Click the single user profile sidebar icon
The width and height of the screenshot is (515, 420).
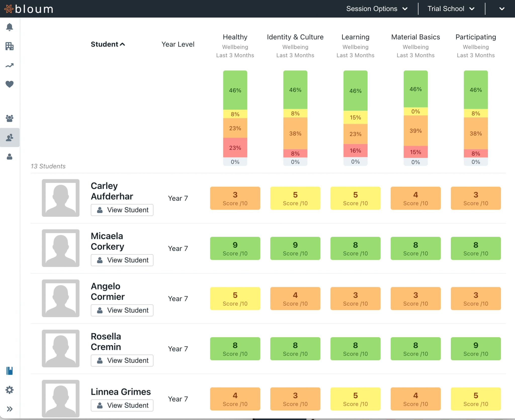pos(10,157)
